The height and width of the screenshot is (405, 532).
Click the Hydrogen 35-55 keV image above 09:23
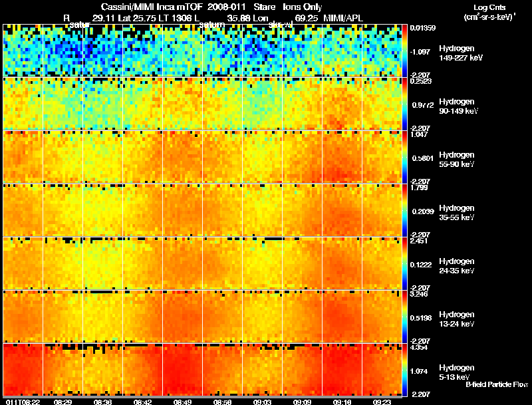point(382,210)
